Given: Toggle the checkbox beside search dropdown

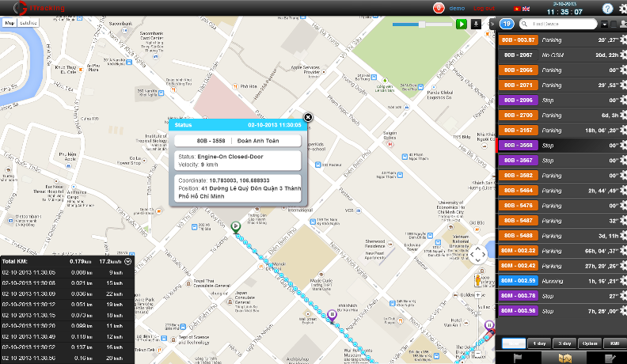Looking at the screenshot, I should [x=614, y=25].
